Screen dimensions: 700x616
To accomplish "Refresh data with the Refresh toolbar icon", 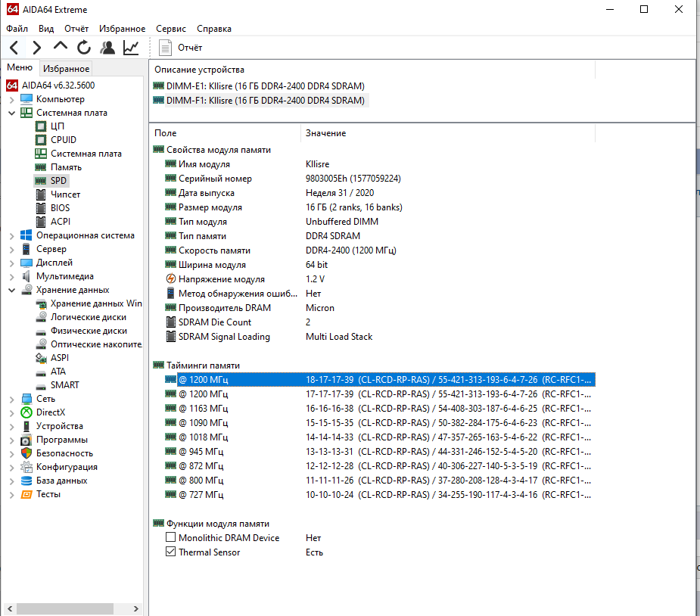I will coord(83,48).
